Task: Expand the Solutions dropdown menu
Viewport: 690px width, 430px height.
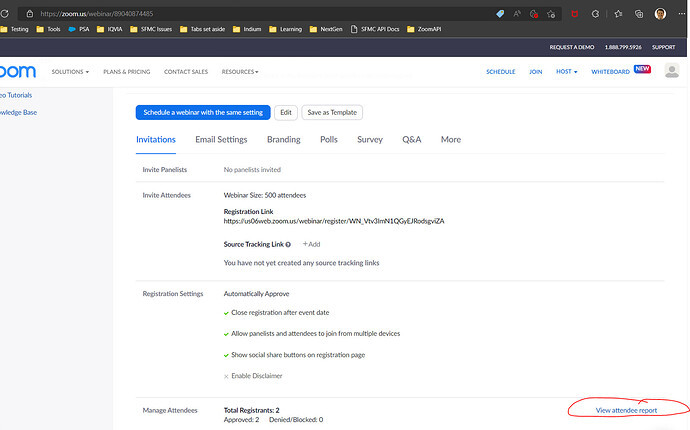Action: (70, 72)
